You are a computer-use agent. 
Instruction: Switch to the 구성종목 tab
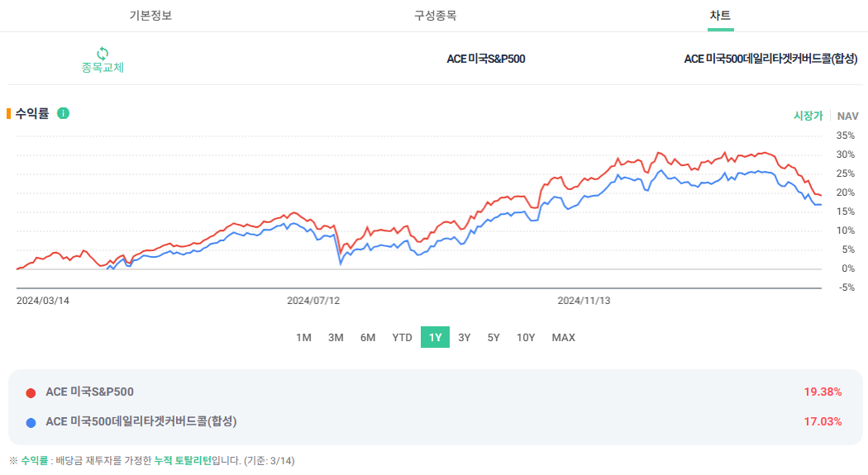point(435,16)
